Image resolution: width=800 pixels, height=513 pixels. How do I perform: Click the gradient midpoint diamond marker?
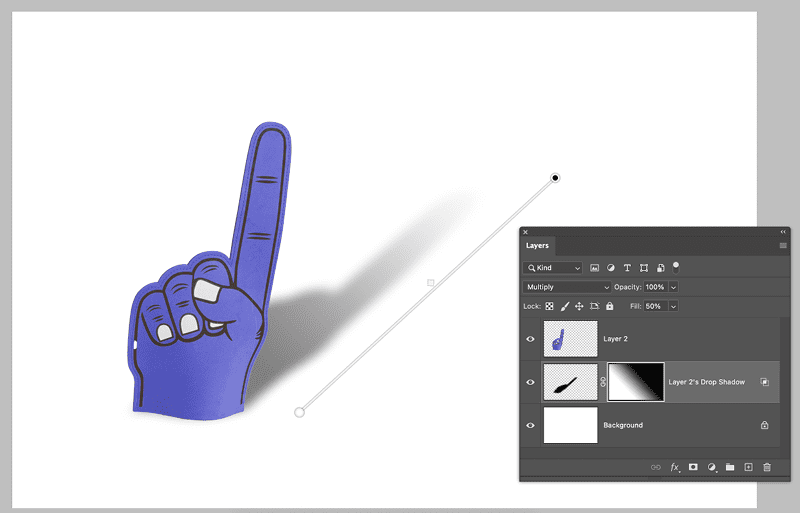click(x=431, y=283)
